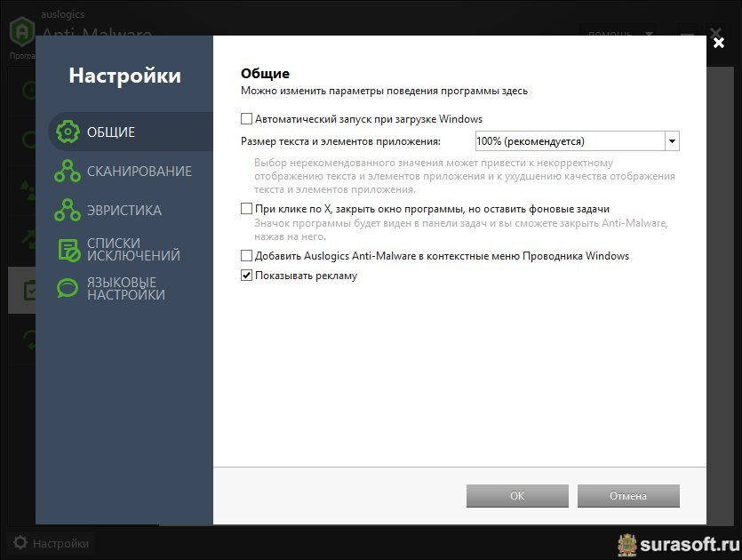The image size is (742, 560).
Task: Click the 100% (рекомендуется) combo box field
Action: (x=578, y=141)
